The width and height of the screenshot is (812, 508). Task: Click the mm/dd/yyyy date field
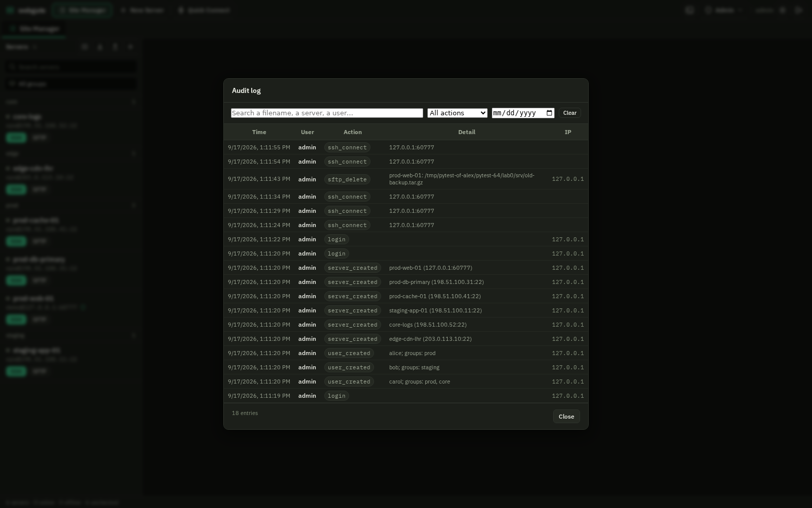[523, 113]
